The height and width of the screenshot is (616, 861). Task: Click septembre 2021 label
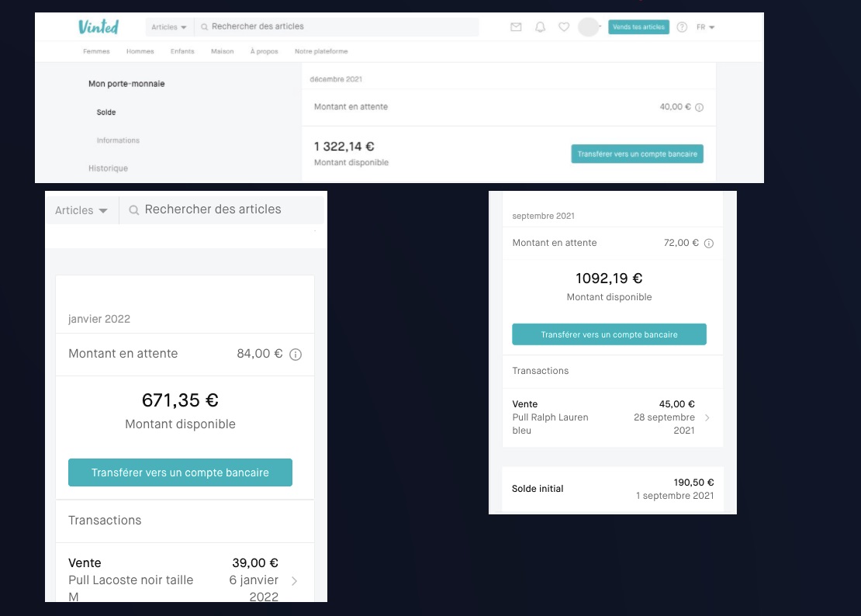click(543, 216)
